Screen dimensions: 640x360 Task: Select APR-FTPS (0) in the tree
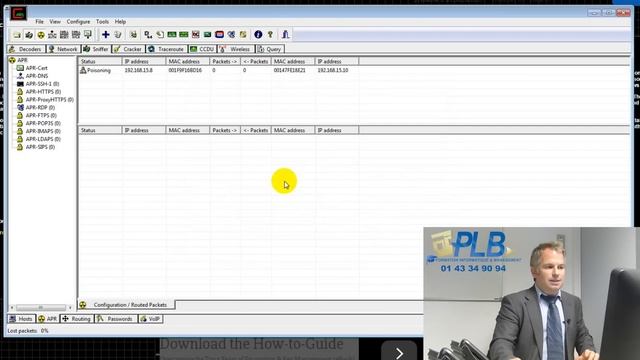tap(41, 116)
